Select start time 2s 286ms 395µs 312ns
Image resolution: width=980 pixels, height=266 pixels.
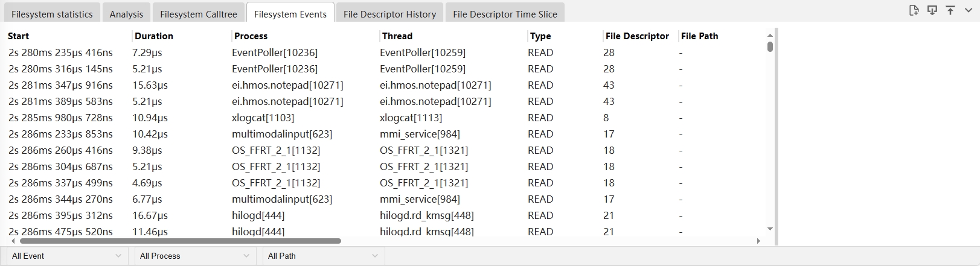(60, 215)
